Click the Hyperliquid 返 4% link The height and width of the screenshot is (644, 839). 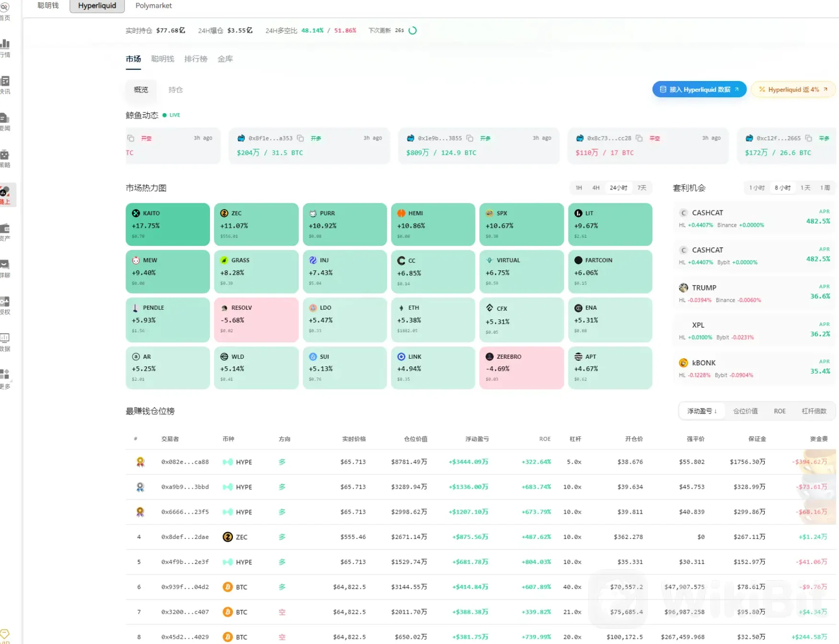click(x=793, y=89)
